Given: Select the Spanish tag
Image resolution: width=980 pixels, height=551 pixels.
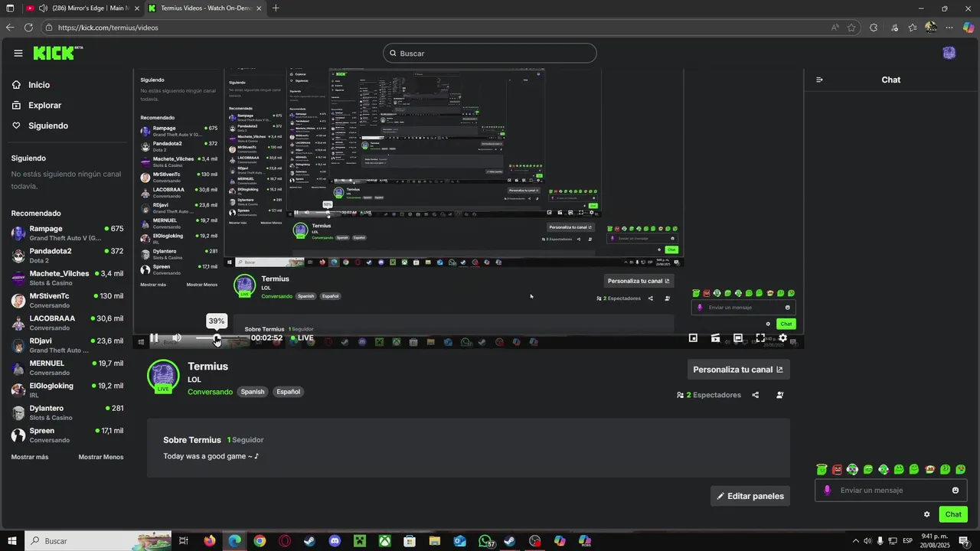Looking at the screenshot, I should coord(253,392).
